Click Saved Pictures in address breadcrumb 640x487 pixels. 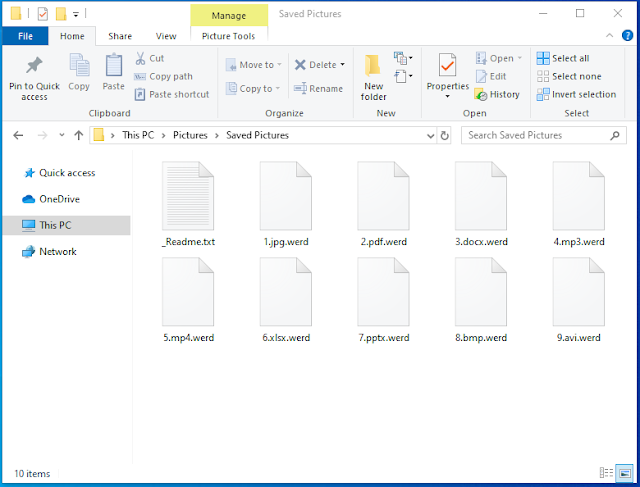(x=258, y=135)
